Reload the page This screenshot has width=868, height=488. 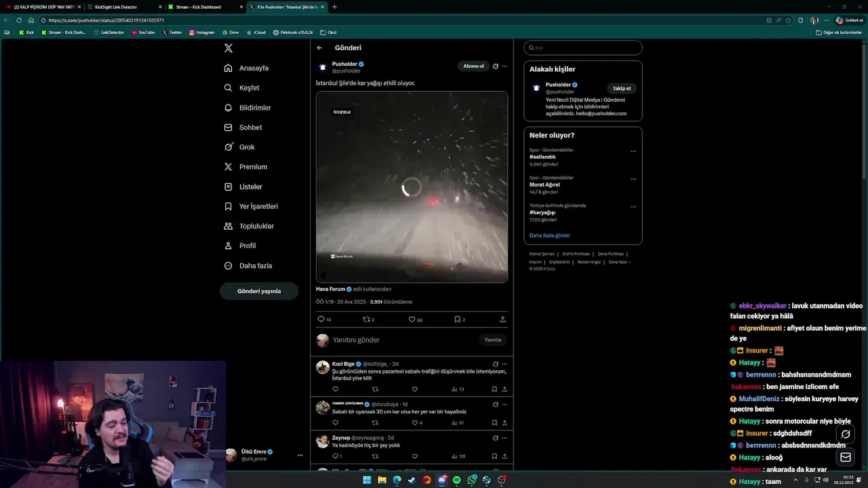coord(19,20)
